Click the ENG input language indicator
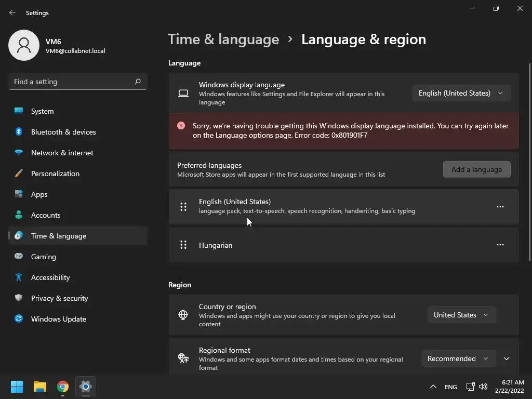Viewport: 532px width, 399px height. point(450,387)
